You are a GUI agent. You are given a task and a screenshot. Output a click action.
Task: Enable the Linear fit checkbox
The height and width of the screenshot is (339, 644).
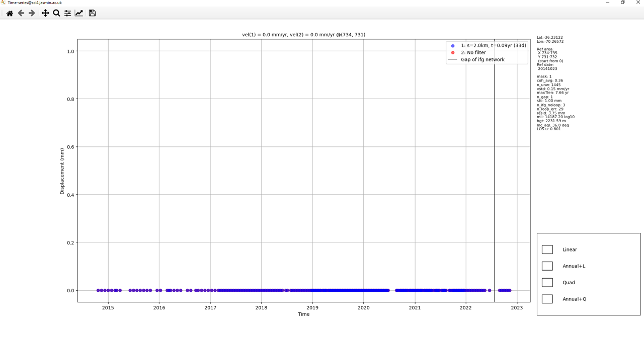(x=547, y=249)
